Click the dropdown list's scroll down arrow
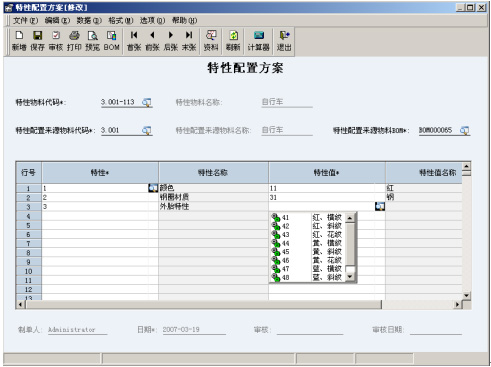The height and width of the screenshot is (367, 491). 350,277
